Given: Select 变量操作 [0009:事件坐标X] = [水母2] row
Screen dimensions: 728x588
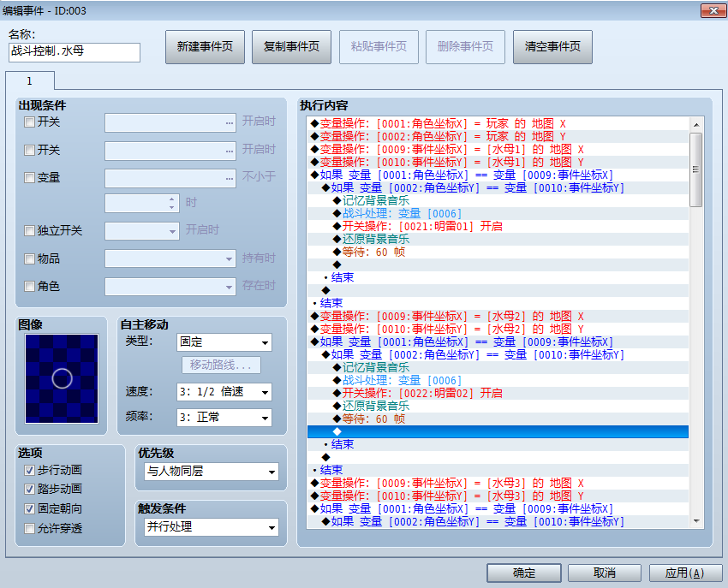Looking at the screenshot, I should [498, 316].
